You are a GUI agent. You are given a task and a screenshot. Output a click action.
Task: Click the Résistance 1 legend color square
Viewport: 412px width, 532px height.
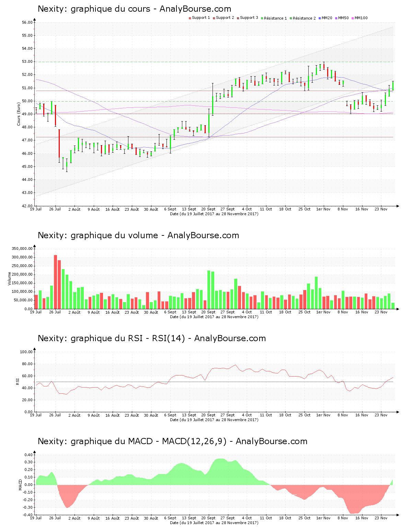(262, 18)
